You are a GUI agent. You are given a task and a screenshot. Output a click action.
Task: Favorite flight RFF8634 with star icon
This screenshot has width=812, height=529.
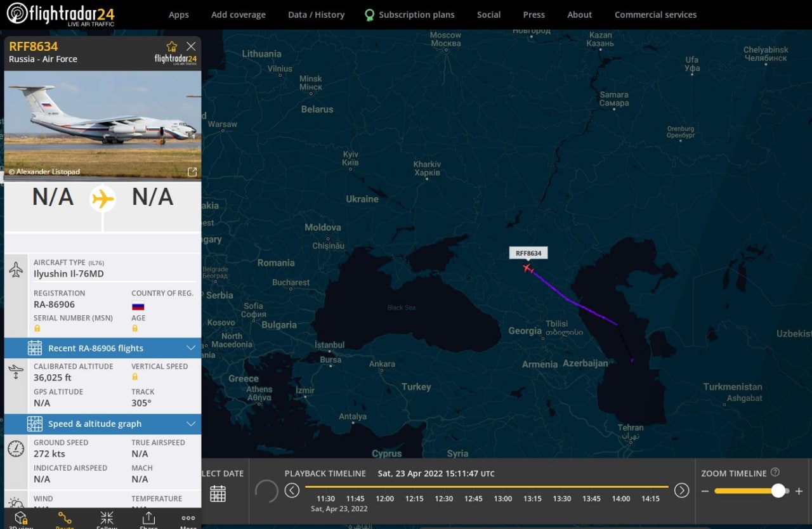172,46
